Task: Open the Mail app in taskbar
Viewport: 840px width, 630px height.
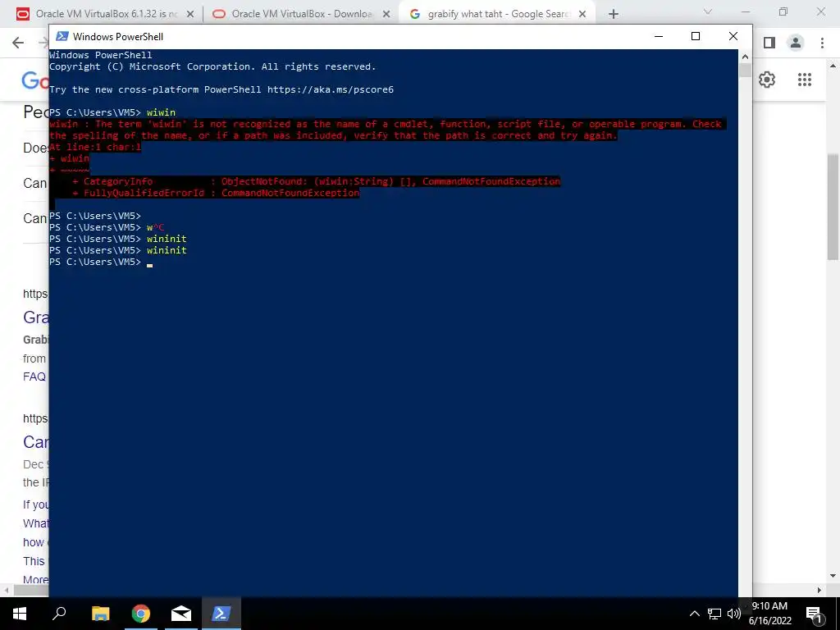Action: click(x=181, y=614)
